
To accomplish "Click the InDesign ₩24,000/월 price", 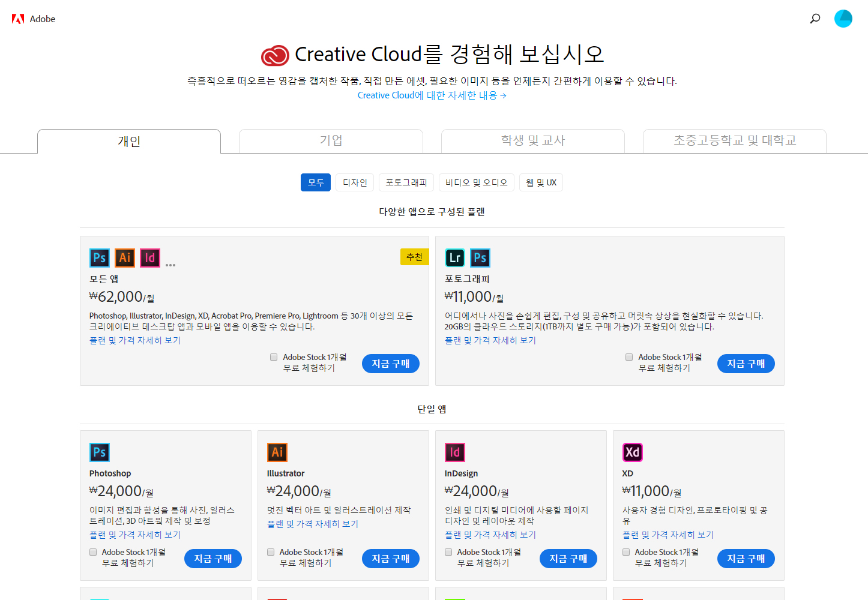I will click(477, 491).
